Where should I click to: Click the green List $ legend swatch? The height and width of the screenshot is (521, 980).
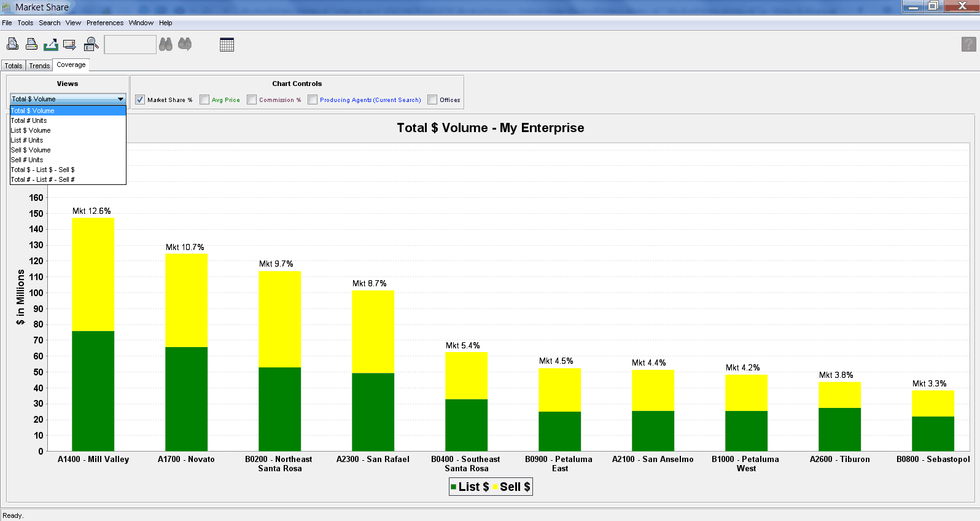(x=454, y=487)
